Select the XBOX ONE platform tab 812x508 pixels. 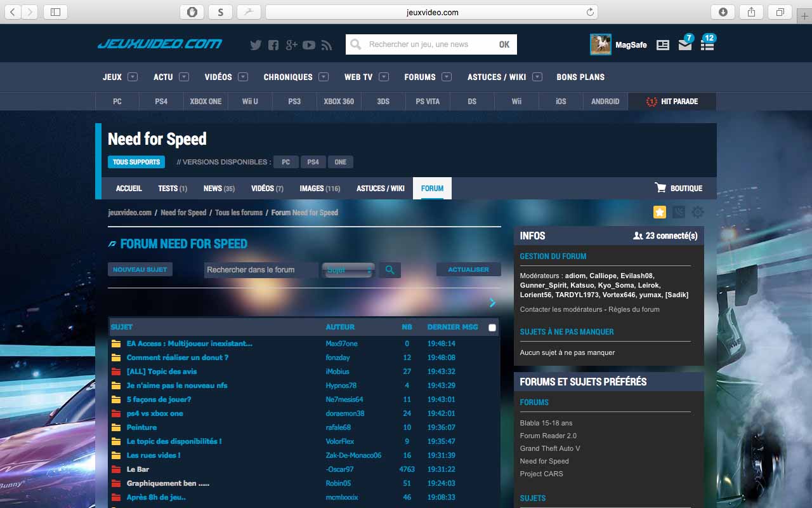[x=206, y=101]
